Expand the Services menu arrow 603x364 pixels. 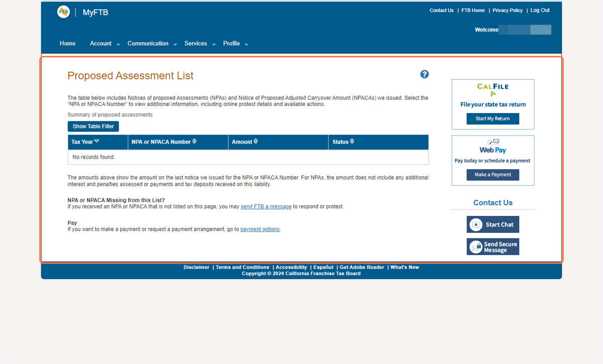(x=214, y=45)
